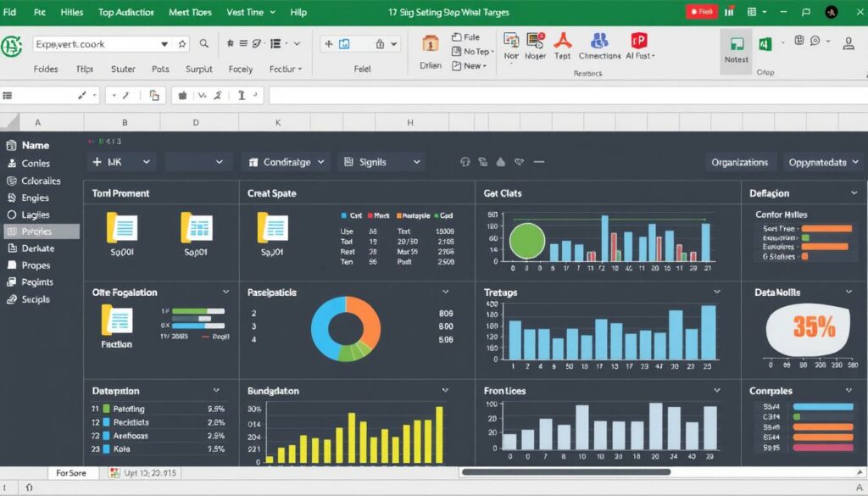Collapse the Olte Fogaletion panel chevron
This screenshot has width=868, height=496.
click(225, 292)
